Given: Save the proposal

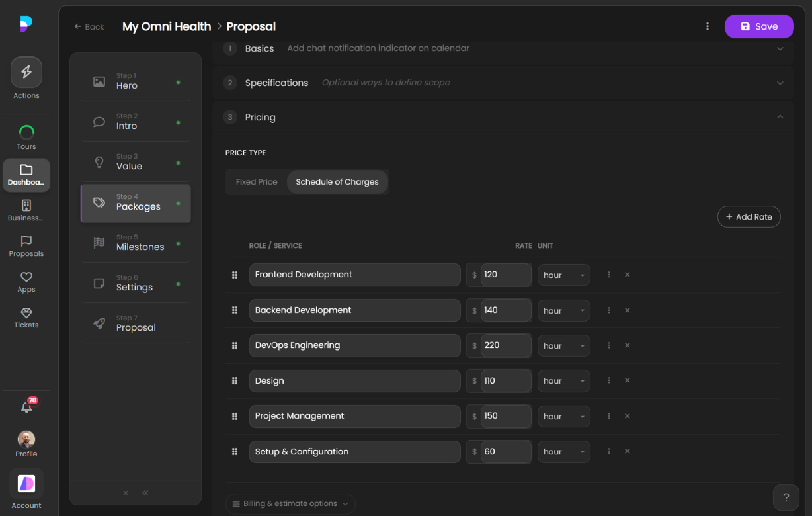Looking at the screenshot, I should pyautogui.click(x=759, y=26).
